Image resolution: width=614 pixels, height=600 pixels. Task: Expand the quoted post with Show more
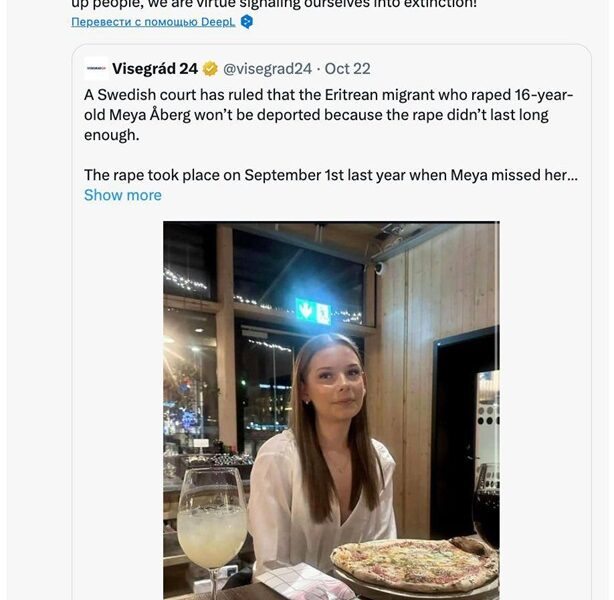(x=122, y=195)
